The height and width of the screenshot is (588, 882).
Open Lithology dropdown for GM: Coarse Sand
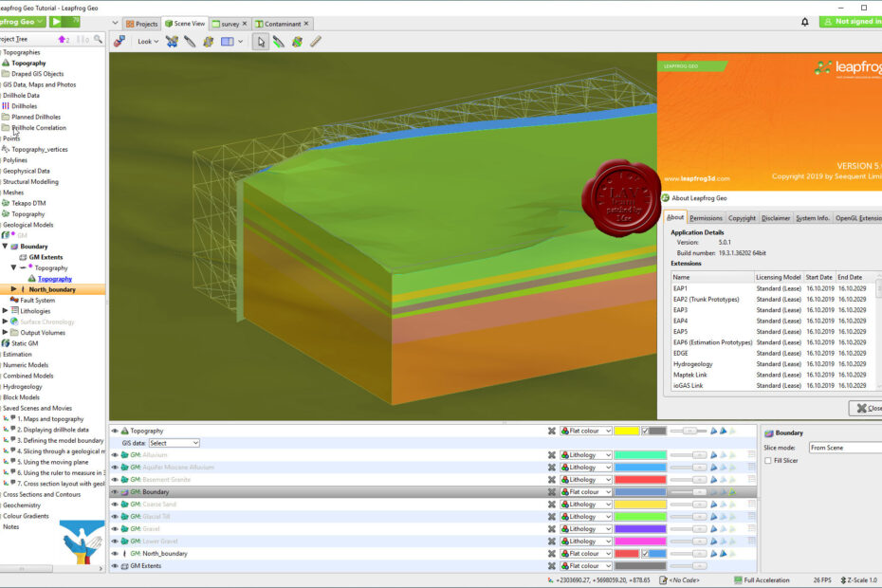(585, 505)
